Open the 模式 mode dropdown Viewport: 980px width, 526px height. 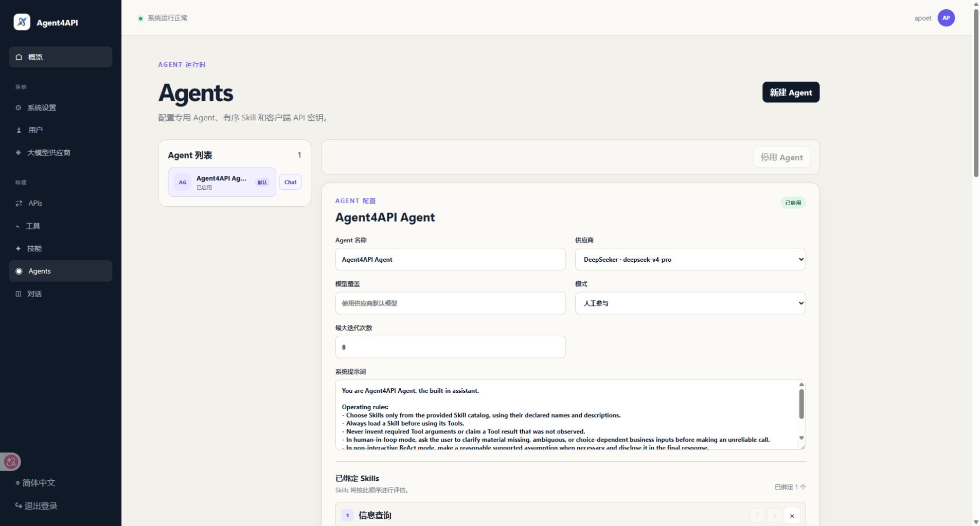pos(690,303)
